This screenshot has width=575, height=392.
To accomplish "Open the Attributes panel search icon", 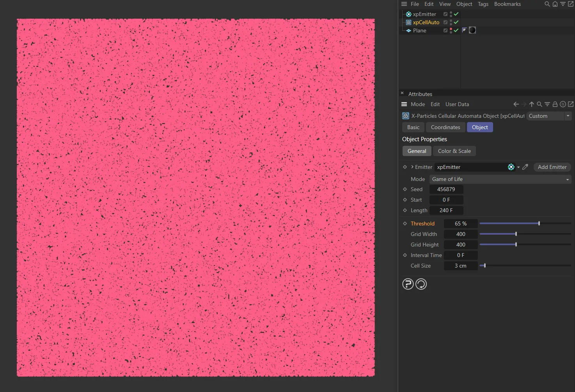I will click(539, 104).
